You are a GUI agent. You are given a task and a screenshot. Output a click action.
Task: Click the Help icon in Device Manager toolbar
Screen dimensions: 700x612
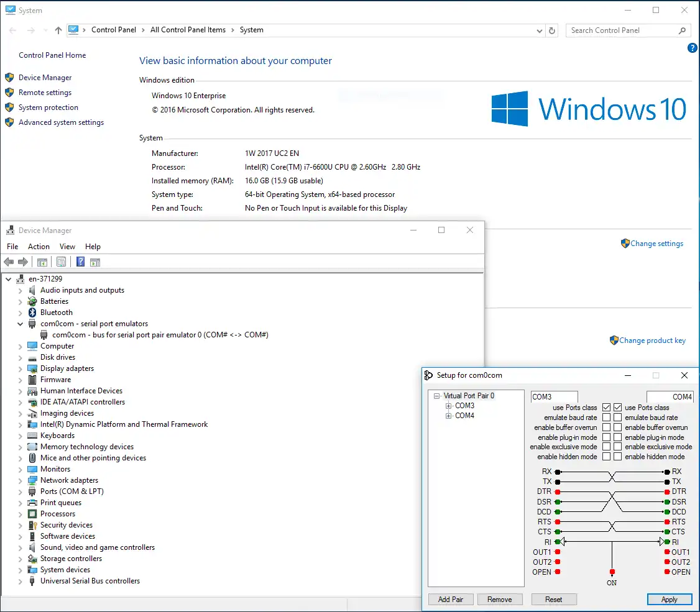(x=80, y=262)
